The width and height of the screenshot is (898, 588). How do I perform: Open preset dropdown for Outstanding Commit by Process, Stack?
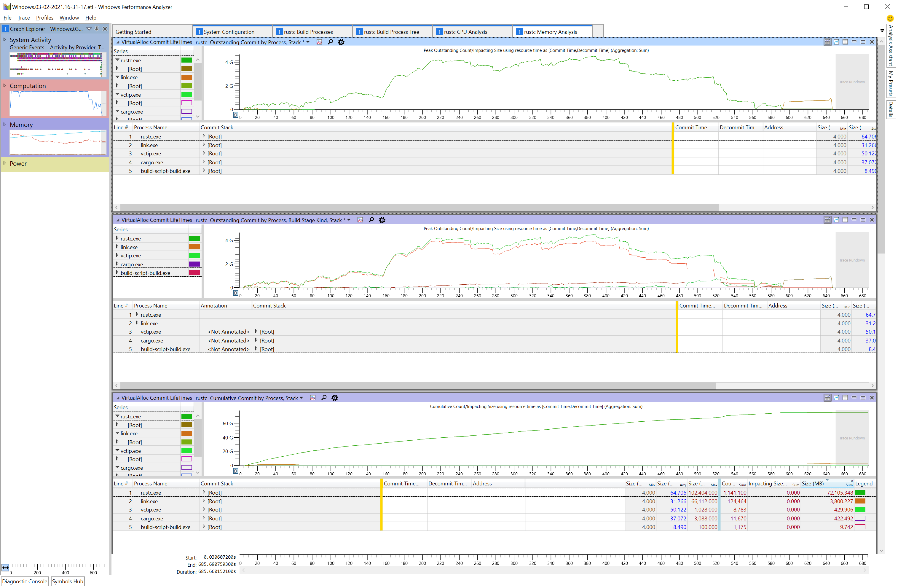308,42
